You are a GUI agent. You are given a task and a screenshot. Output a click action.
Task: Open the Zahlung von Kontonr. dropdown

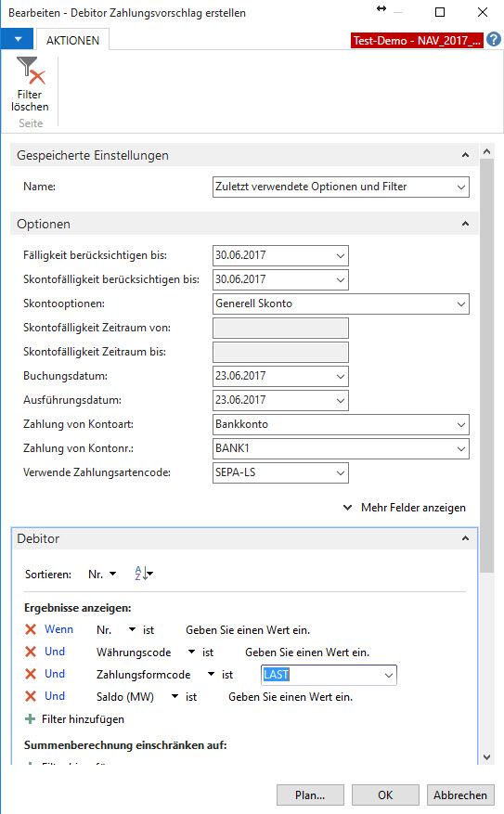[461, 448]
